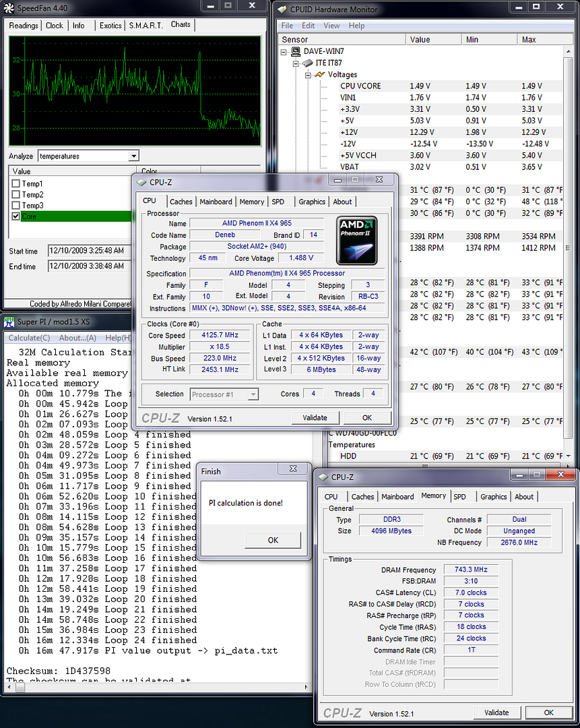Click the DAVE-WIN7 computer icon in tree
580x728 pixels.
(295, 51)
